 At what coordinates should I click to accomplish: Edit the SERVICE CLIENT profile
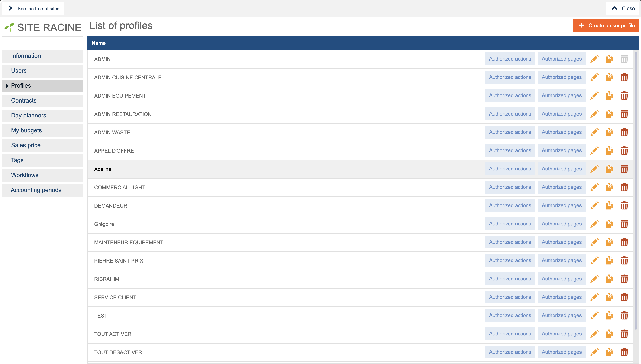(x=595, y=297)
